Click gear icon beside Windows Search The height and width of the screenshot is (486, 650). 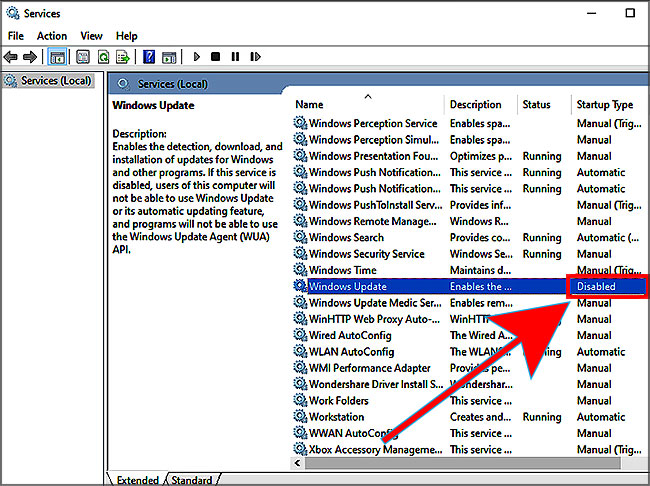(x=300, y=237)
